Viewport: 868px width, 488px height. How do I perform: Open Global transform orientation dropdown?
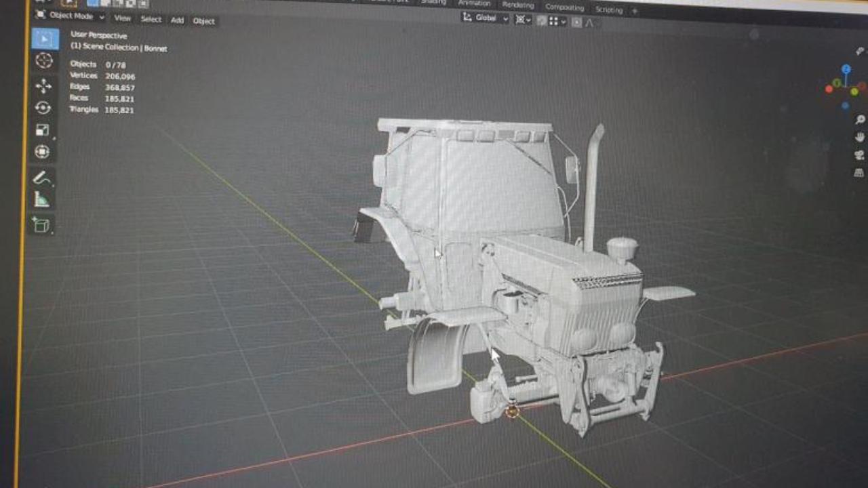486,18
